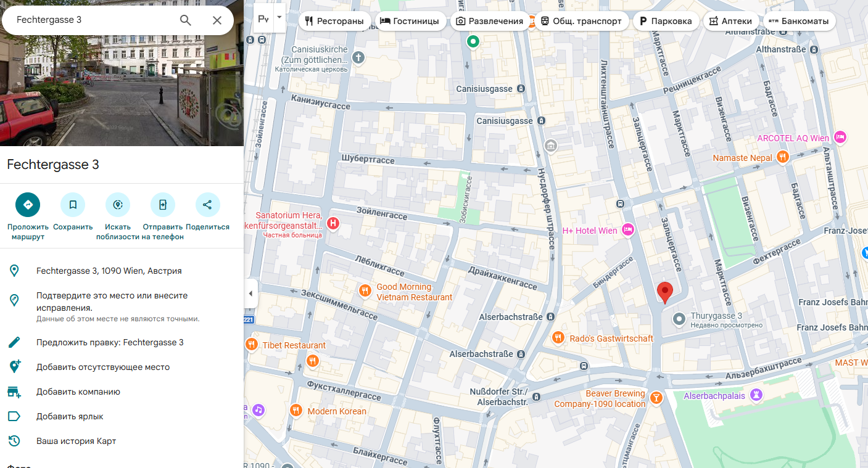Click Искать поблизости nearby icon
This screenshot has width=868, height=468.
(118, 205)
